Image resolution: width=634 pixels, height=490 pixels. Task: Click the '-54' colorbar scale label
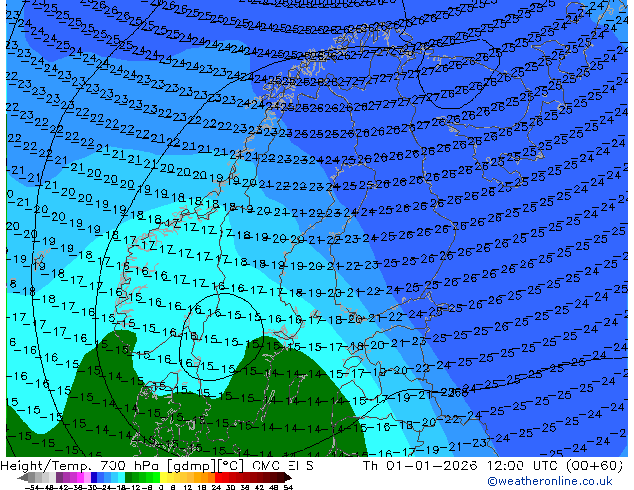(x=32, y=487)
